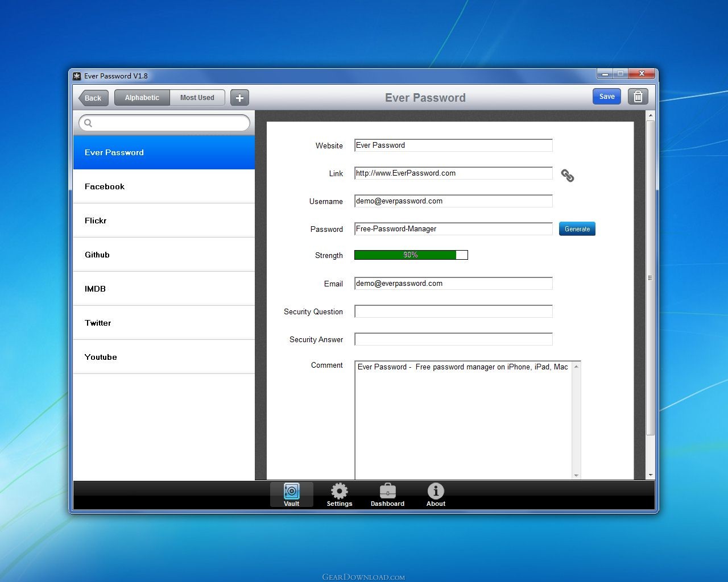
Task: Click the detail pane scrollbar up arrow
Action: click(651, 115)
